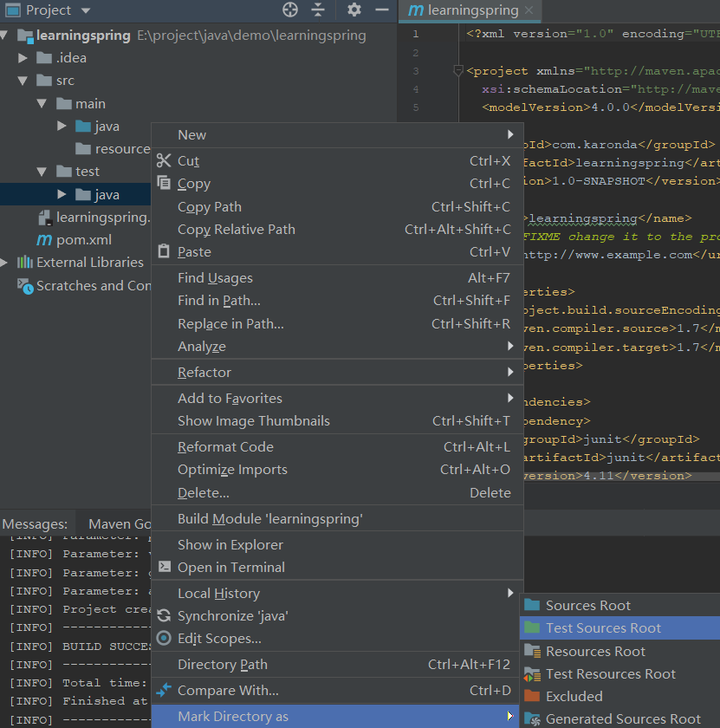720x728 pixels.
Task: Choose Excluded from the submenu
Action: (x=574, y=696)
